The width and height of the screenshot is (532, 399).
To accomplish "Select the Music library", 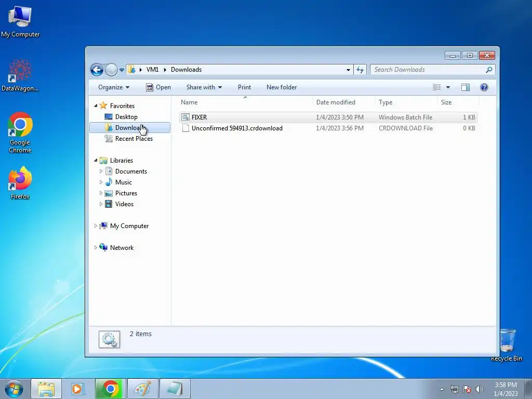I will pyautogui.click(x=124, y=182).
